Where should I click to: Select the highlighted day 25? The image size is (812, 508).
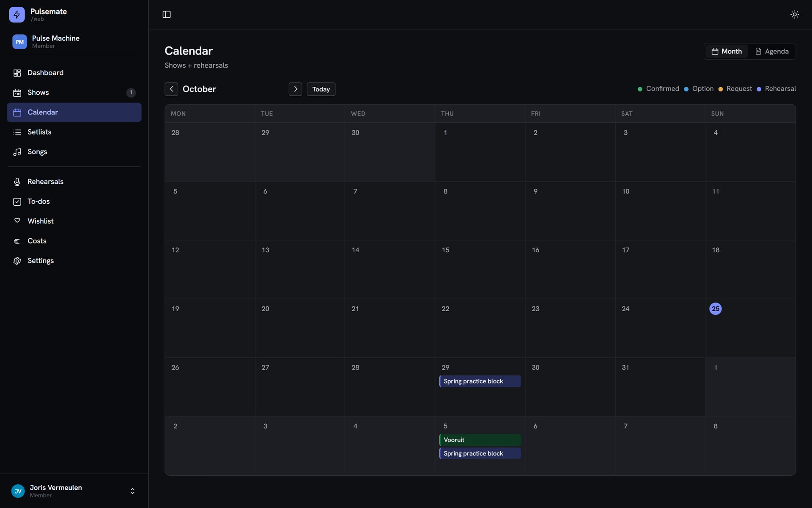(x=715, y=309)
